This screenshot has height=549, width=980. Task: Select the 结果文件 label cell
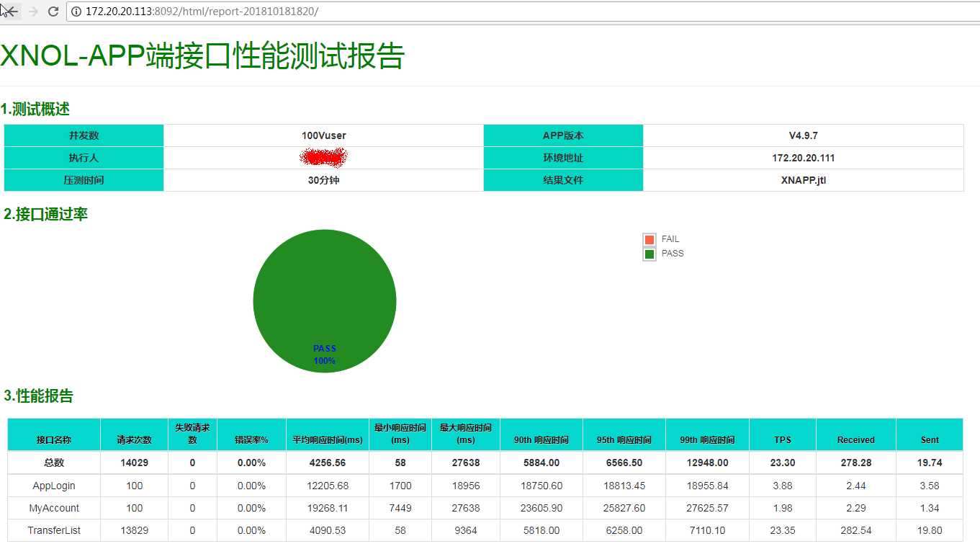pyautogui.click(x=563, y=180)
